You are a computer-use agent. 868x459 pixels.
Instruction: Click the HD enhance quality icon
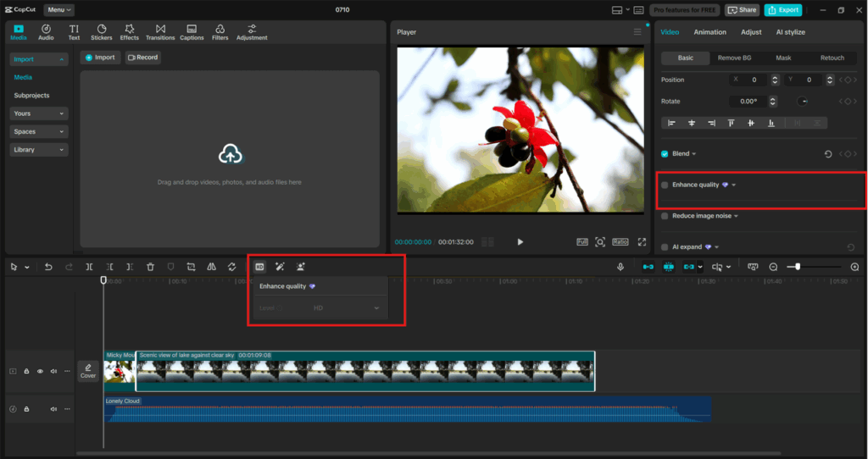click(259, 267)
